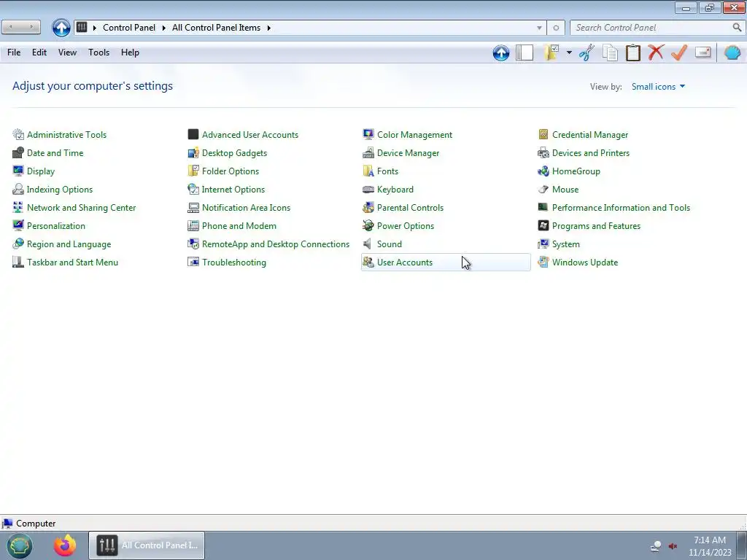Click the Mouse icon
This screenshot has width=747, height=560.
point(543,190)
